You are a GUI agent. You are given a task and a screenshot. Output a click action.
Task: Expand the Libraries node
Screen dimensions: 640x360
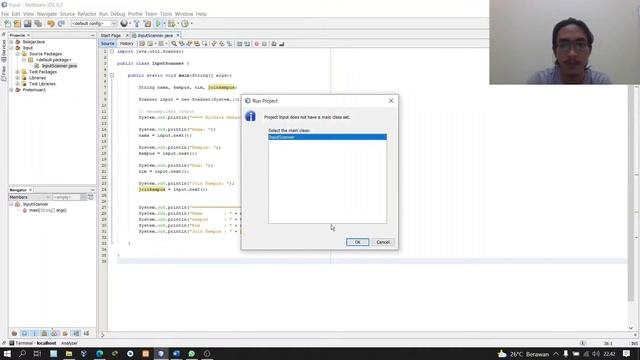click(18, 78)
